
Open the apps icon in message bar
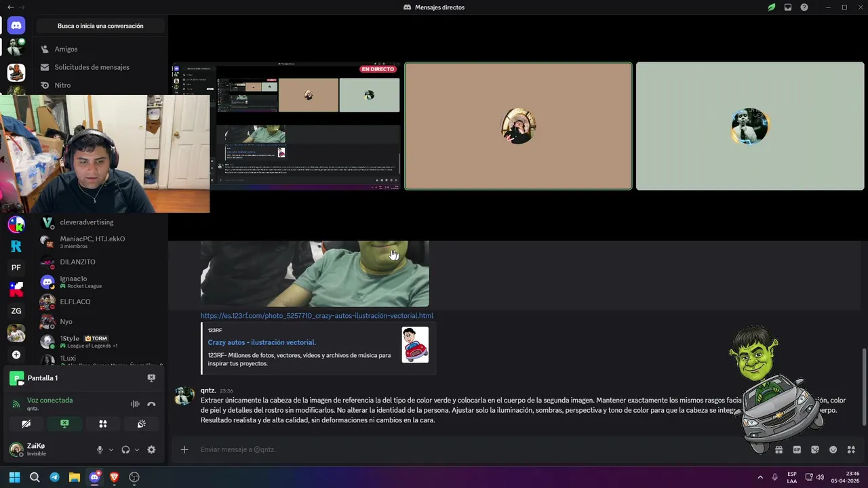click(851, 449)
